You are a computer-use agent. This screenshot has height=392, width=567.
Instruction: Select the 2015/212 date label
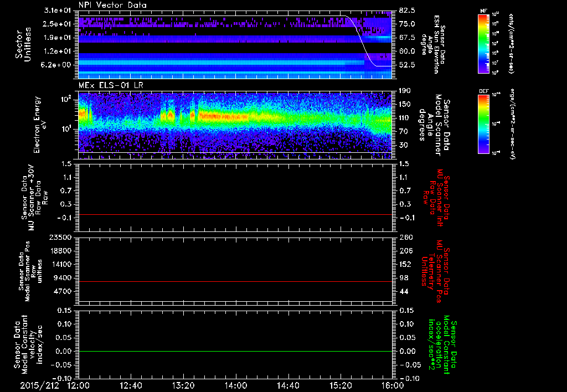[x=38, y=385]
